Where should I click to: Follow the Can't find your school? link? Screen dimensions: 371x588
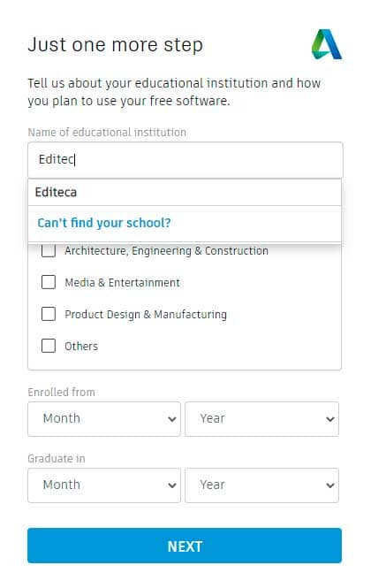point(104,223)
